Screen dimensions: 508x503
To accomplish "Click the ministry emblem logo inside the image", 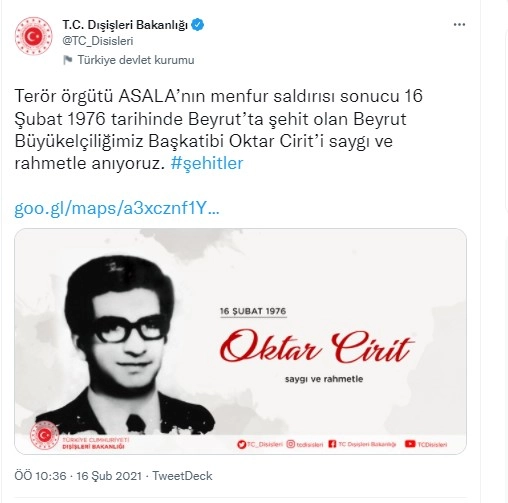I will tap(44, 435).
